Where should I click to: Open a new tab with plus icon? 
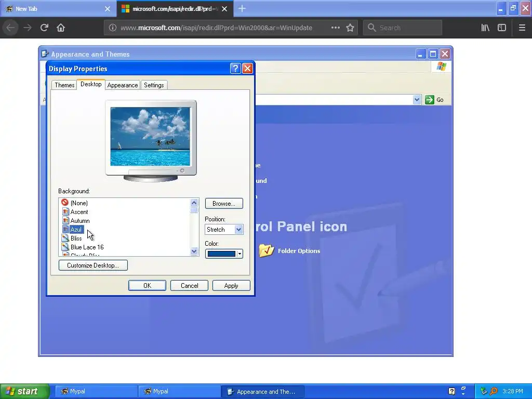tap(242, 8)
